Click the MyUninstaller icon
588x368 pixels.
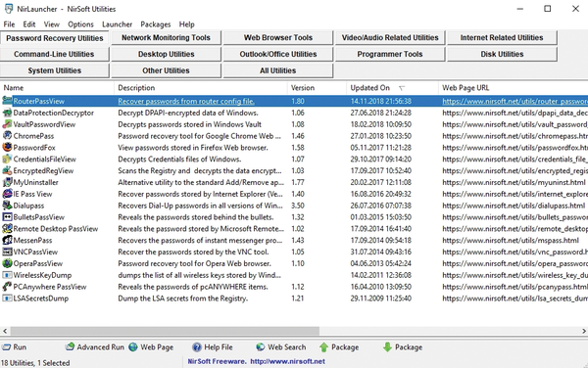click(x=7, y=182)
